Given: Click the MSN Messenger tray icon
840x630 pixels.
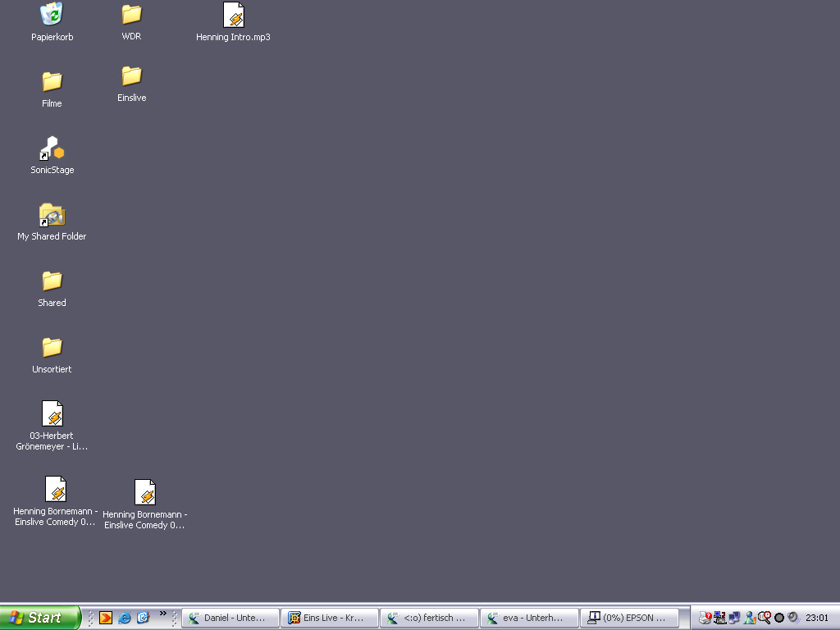Looking at the screenshot, I should [749, 618].
